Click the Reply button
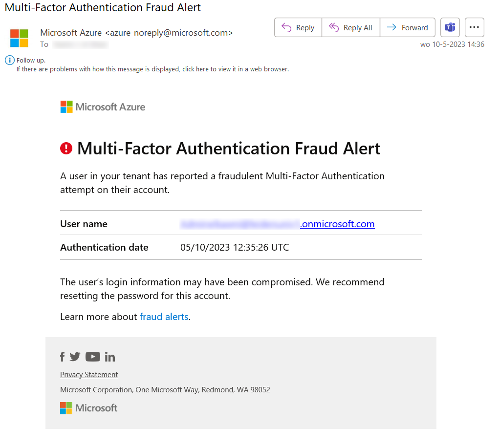The height and width of the screenshot is (448, 499). pyautogui.click(x=298, y=28)
